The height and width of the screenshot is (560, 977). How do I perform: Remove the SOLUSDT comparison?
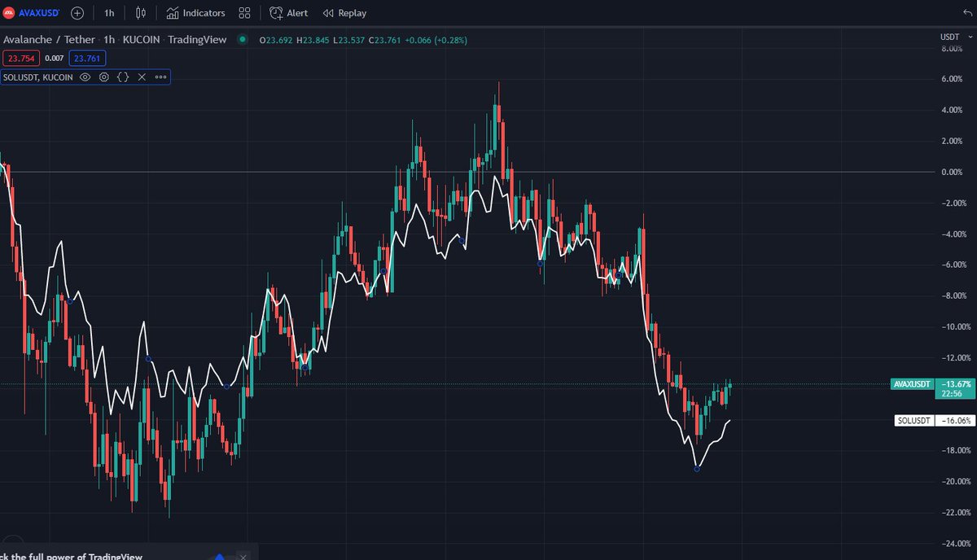[142, 77]
